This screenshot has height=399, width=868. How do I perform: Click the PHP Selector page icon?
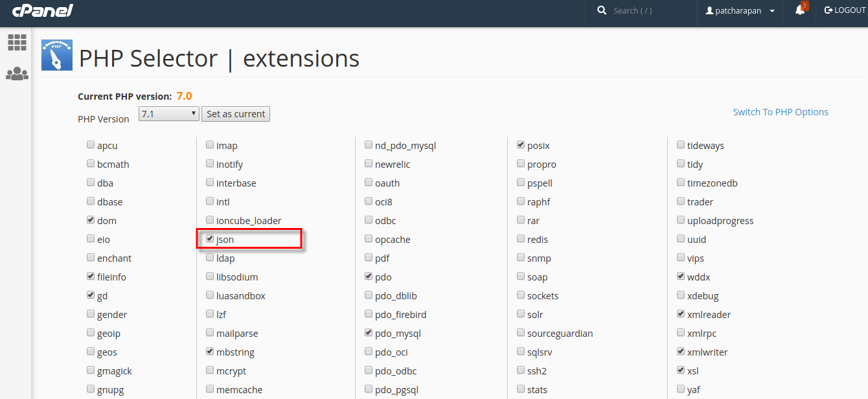[x=57, y=55]
